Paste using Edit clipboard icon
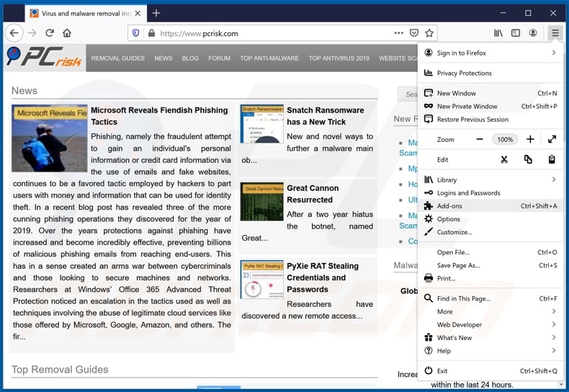 point(552,159)
